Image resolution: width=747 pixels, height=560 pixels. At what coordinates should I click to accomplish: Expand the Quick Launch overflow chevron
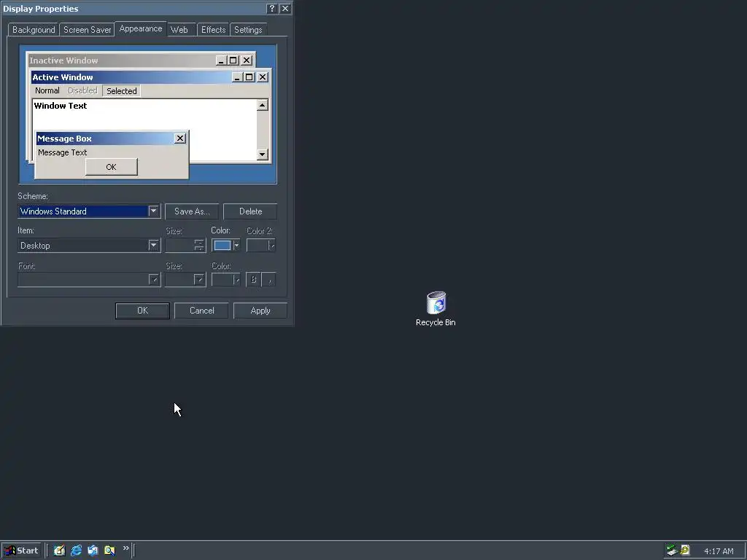(125, 548)
